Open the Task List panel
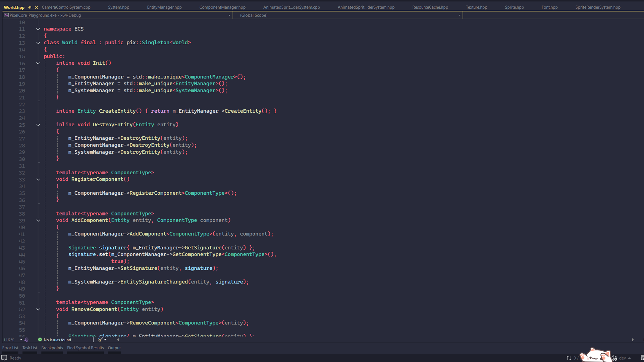644x362 pixels. 30,348
